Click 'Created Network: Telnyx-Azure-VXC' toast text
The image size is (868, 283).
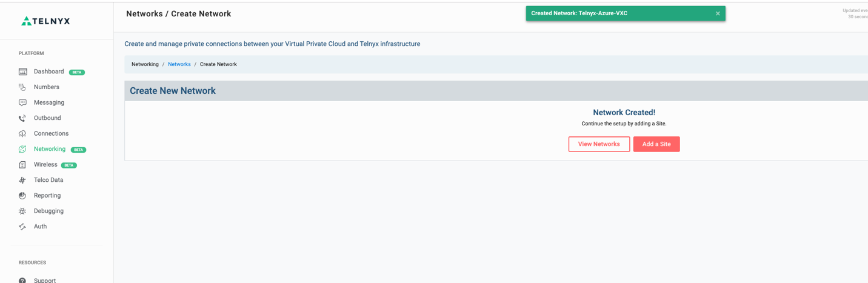[579, 13]
